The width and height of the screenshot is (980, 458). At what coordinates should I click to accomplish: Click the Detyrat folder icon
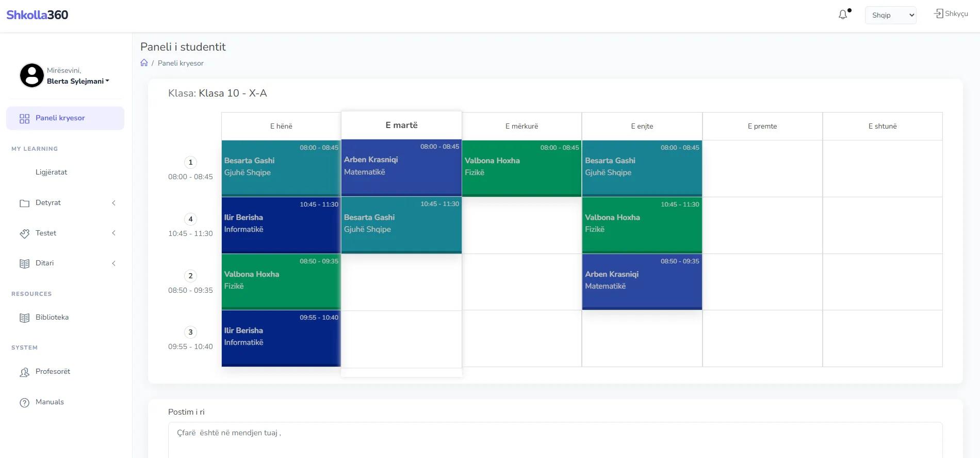click(x=24, y=203)
